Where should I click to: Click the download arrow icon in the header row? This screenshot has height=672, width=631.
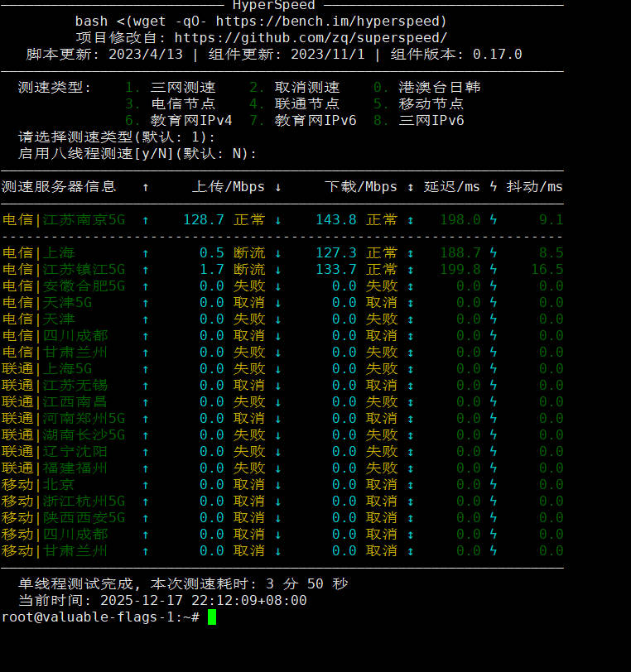click(x=278, y=187)
